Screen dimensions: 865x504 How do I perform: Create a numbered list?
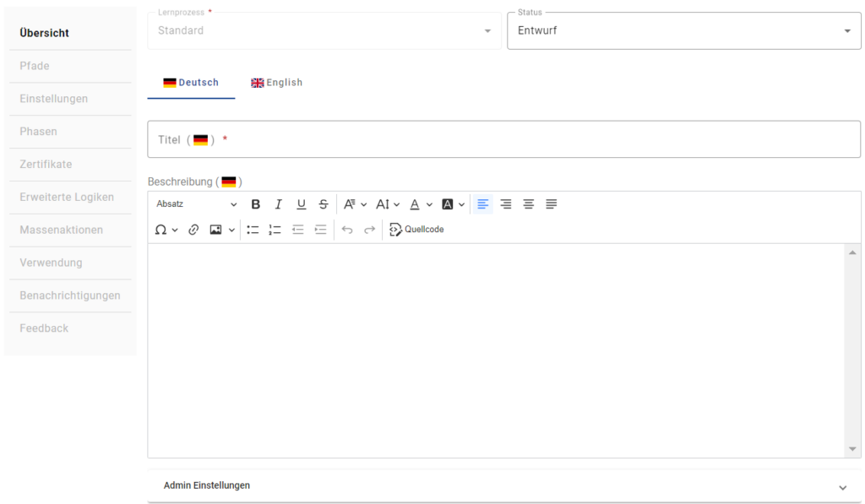point(275,230)
